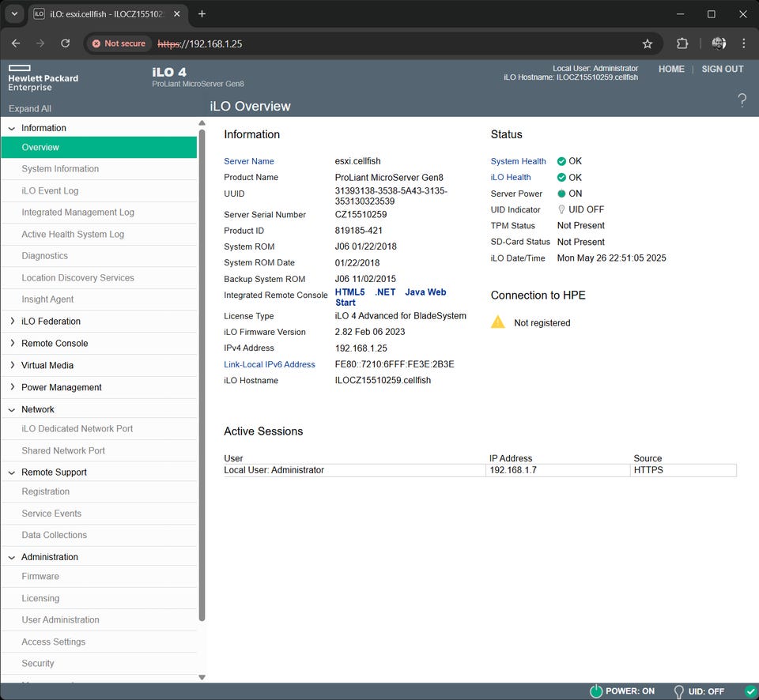Click the sidebar scrollbar down arrow
The width and height of the screenshot is (759, 700).
pos(202,677)
